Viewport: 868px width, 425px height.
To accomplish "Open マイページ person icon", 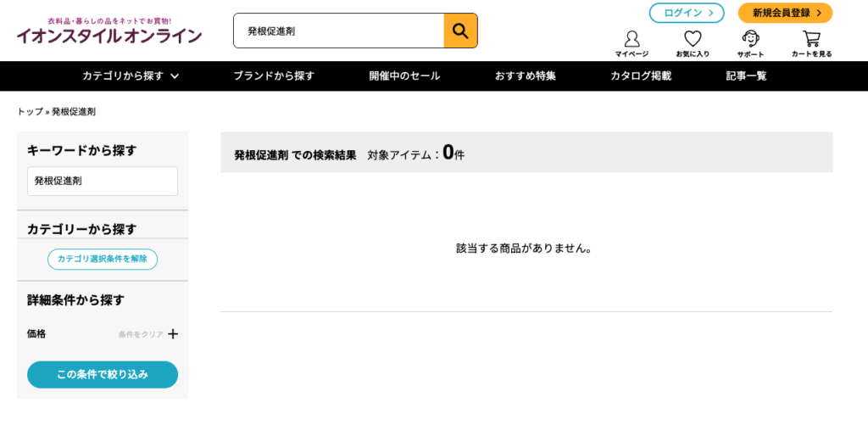I will [632, 44].
